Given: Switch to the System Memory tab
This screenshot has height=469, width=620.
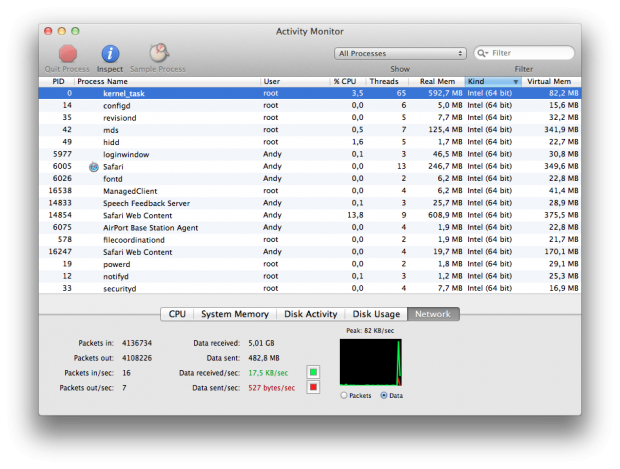Looking at the screenshot, I should point(235,314).
